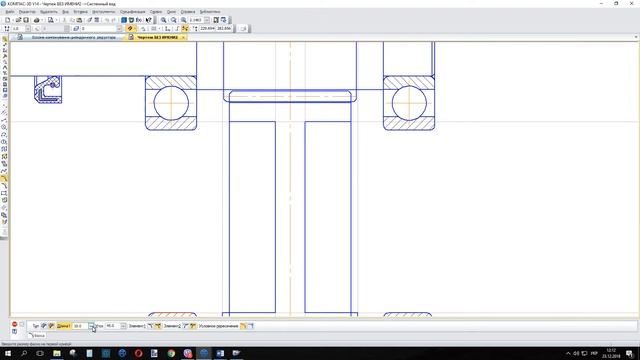This screenshot has width=640, height=360.
Task: Select the Circle tool in left panel
Action: click(x=4, y=127)
